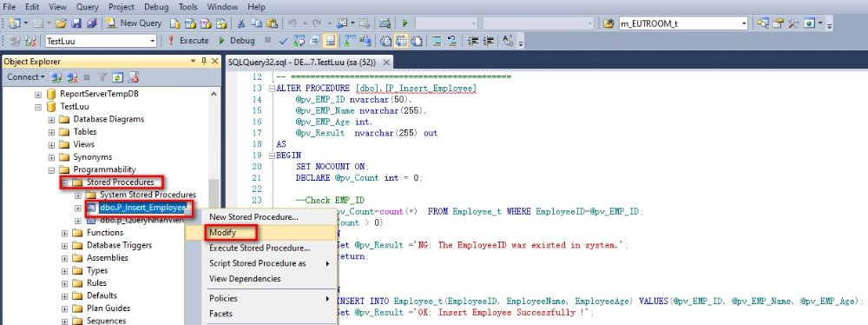Click the Comment out selected lines icon
This screenshot has width=868, height=325.
(x=437, y=41)
